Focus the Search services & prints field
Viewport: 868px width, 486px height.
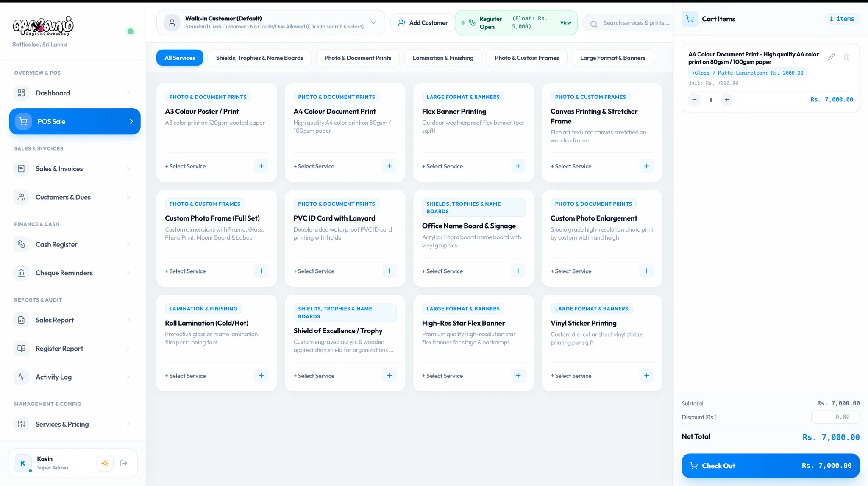(628, 23)
